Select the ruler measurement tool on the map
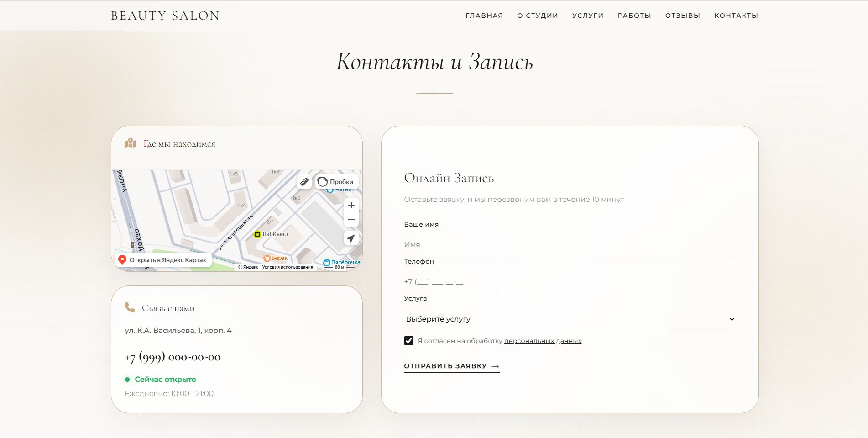Viewport: 868px width, 438px height. tap(305, 182)
